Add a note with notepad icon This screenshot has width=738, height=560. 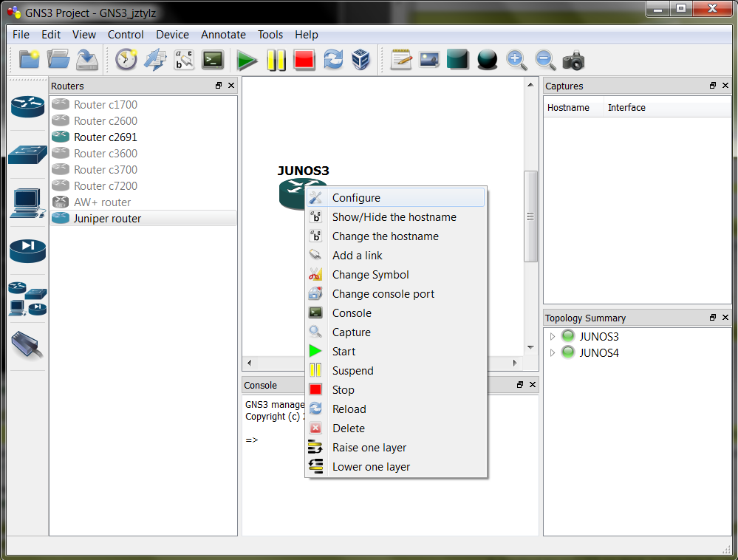click(x=401, y=60)
